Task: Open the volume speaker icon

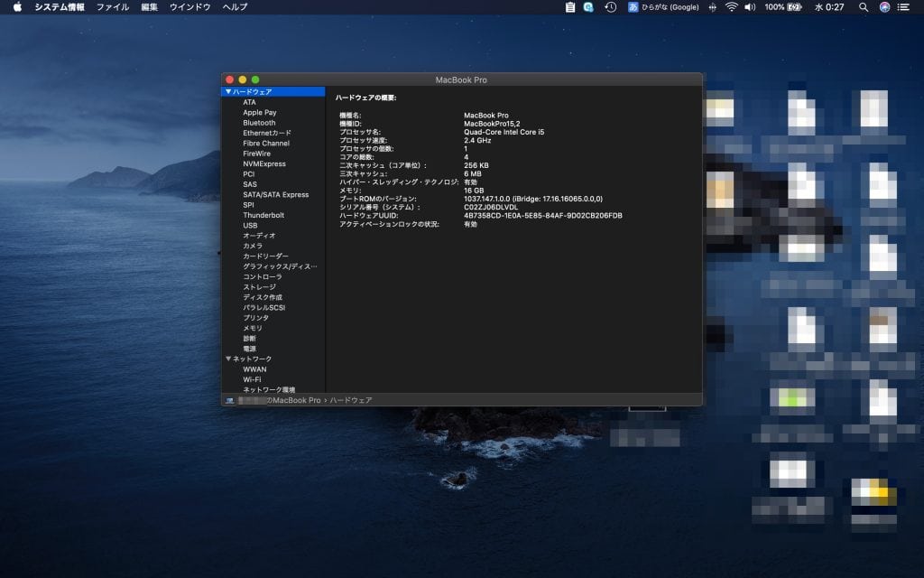Action: pyautogui.click(x=750, y=7)
